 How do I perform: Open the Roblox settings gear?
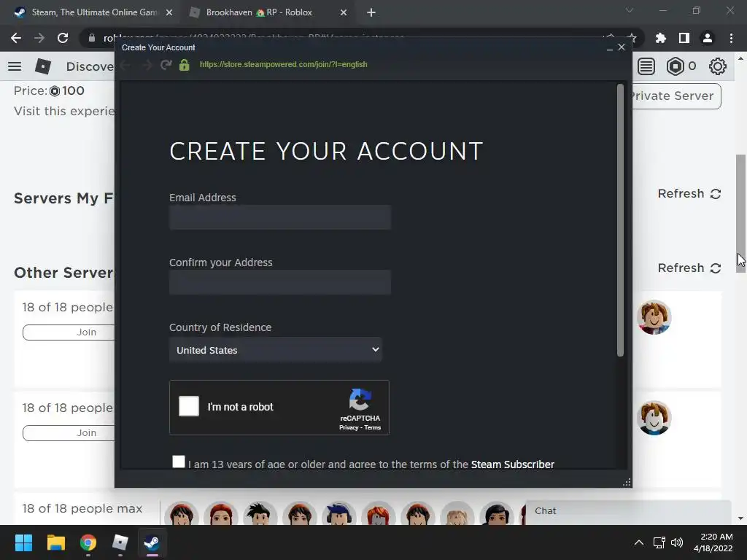pyautogui.click(x=718, y=66)
